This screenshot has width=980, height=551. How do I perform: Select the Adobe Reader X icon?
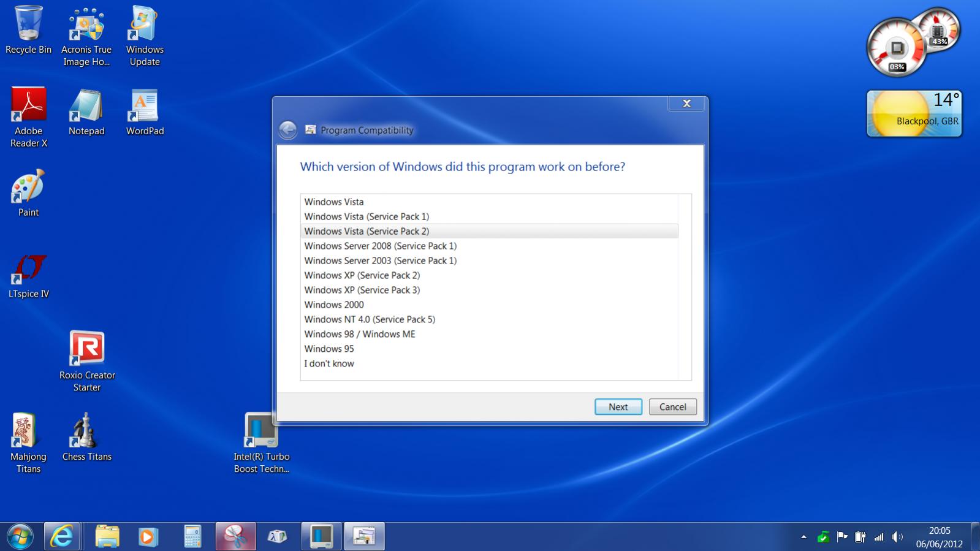[28, 118]
